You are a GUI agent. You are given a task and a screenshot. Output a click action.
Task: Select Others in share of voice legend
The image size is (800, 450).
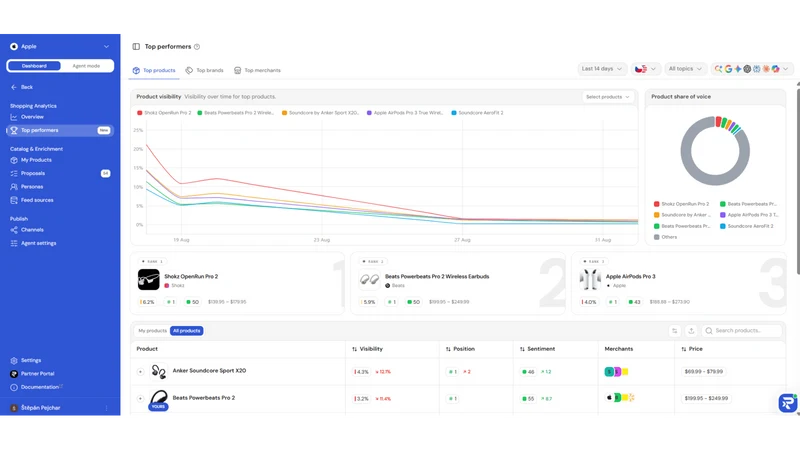click(665, 237)
